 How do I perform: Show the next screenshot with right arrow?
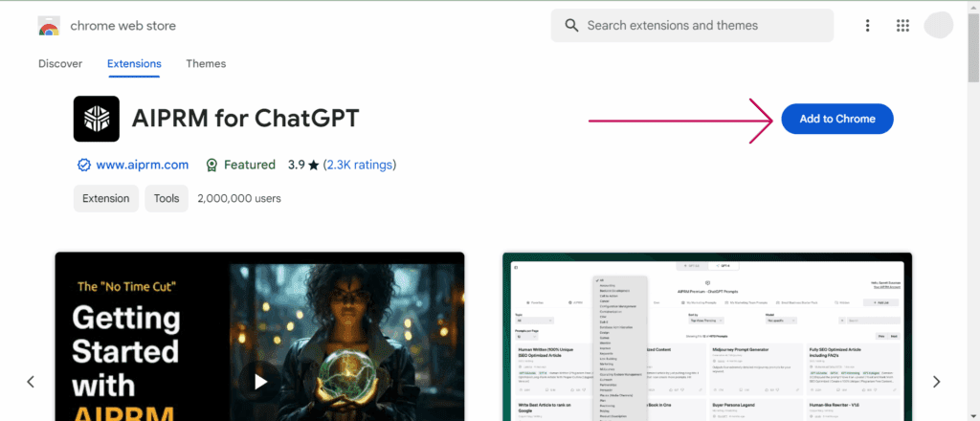(x=936, y=382)
